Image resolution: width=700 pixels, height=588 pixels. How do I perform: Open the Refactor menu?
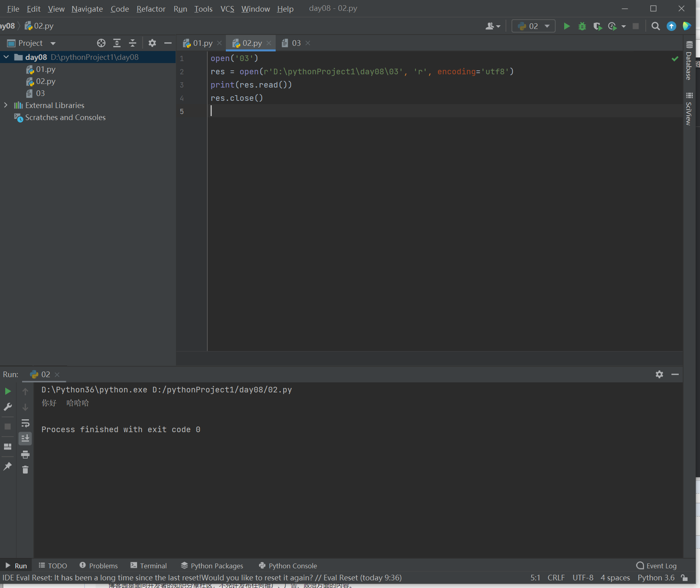pyautogui.click(x=151, y=9)
